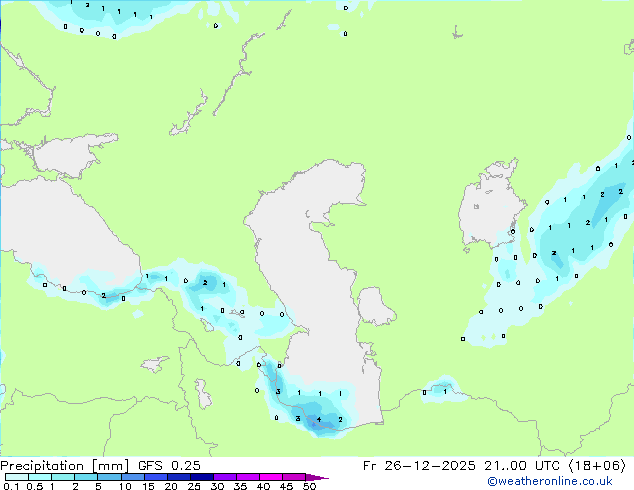
Task: Click the legend value "50"
Action: [309, 486]
